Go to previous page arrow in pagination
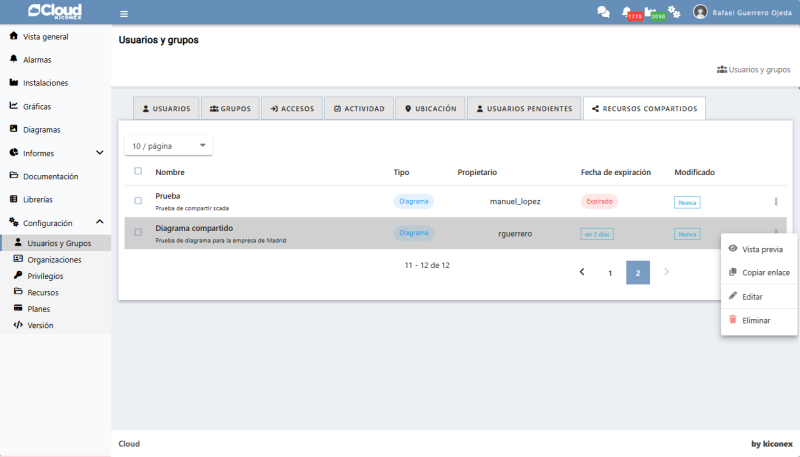 point(582,272)
